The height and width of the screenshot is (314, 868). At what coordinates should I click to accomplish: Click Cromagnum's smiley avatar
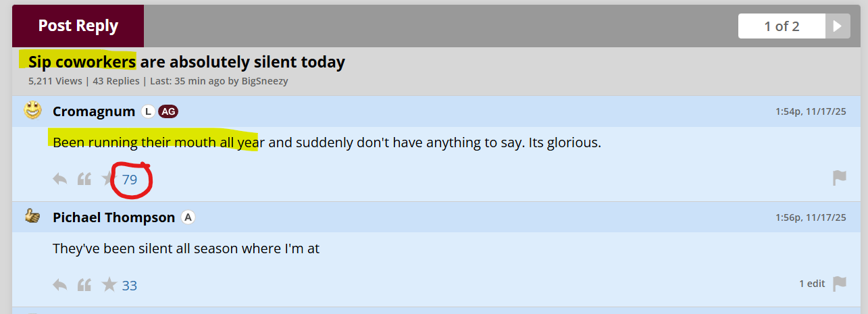click(x=32, y=111)
